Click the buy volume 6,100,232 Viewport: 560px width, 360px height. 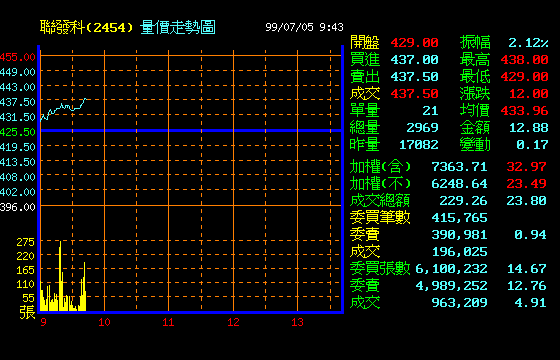point(451,269)
